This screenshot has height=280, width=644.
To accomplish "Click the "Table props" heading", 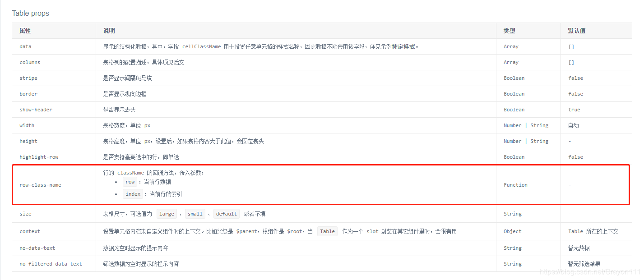I will [30, 13].
